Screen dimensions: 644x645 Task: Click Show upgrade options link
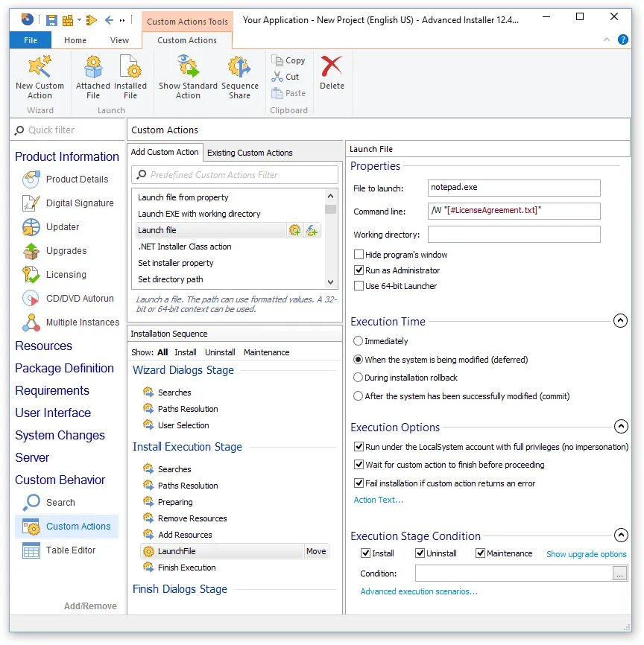(x=587, y=554)
